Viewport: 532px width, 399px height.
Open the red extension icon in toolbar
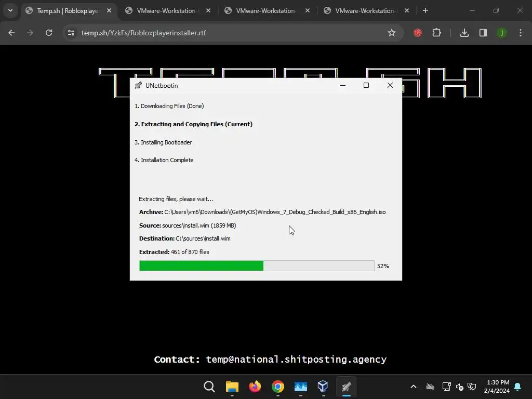click(x=418, y=33)
